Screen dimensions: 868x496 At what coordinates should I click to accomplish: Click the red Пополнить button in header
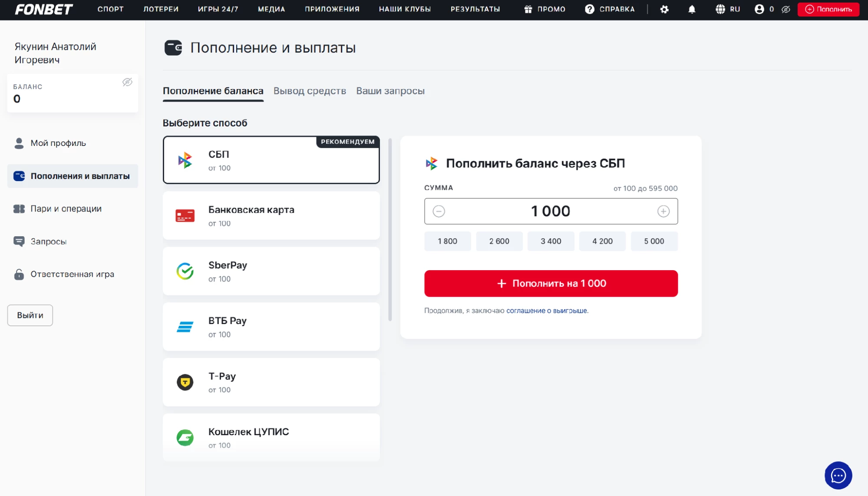coord(828,9)
